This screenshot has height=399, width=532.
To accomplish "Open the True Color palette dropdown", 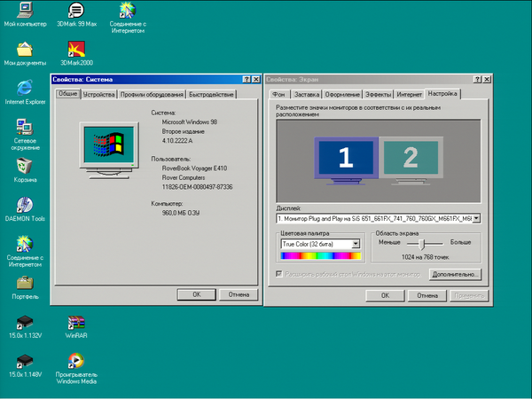I will pos(356,244).
